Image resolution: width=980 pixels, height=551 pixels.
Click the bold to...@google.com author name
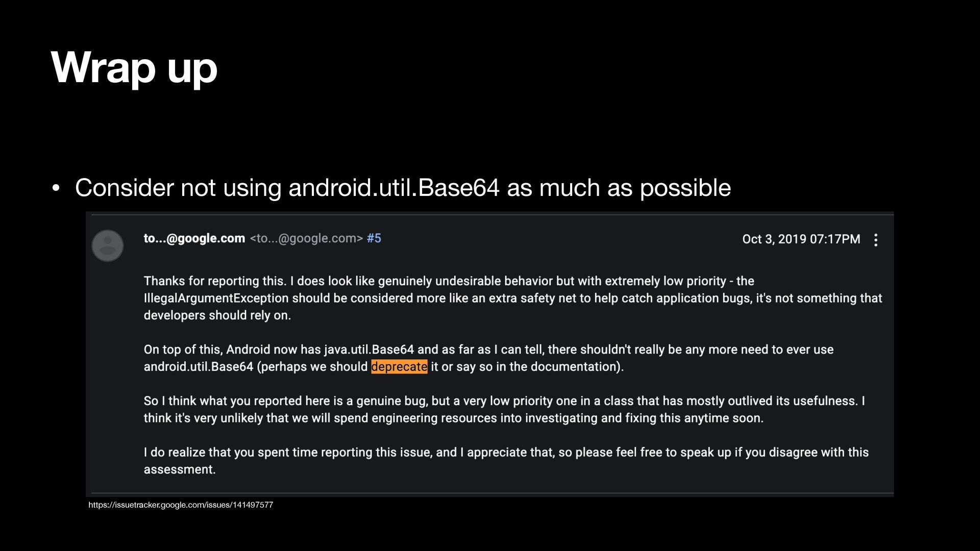(194, 238)
